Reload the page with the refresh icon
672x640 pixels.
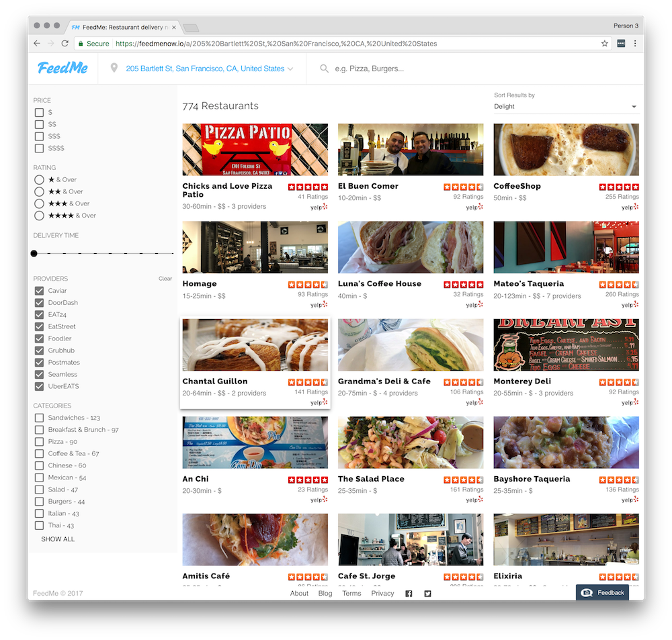(65, 43)
